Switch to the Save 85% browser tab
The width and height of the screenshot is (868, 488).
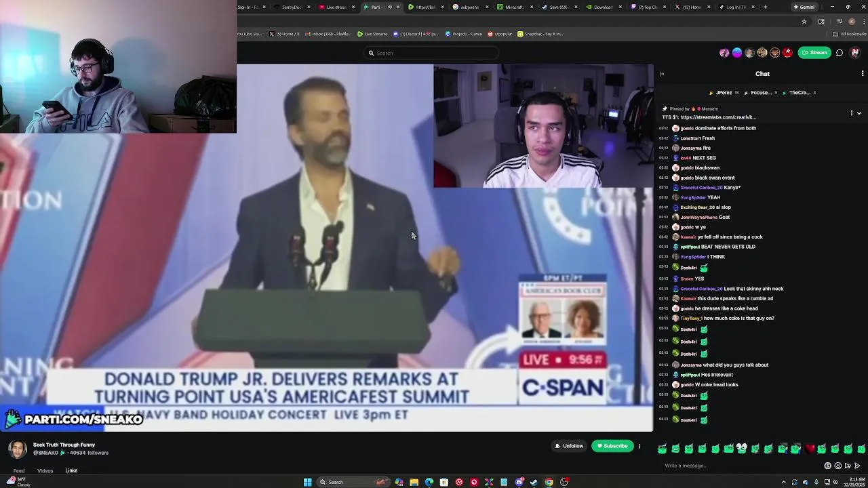[x=558, y=7]
